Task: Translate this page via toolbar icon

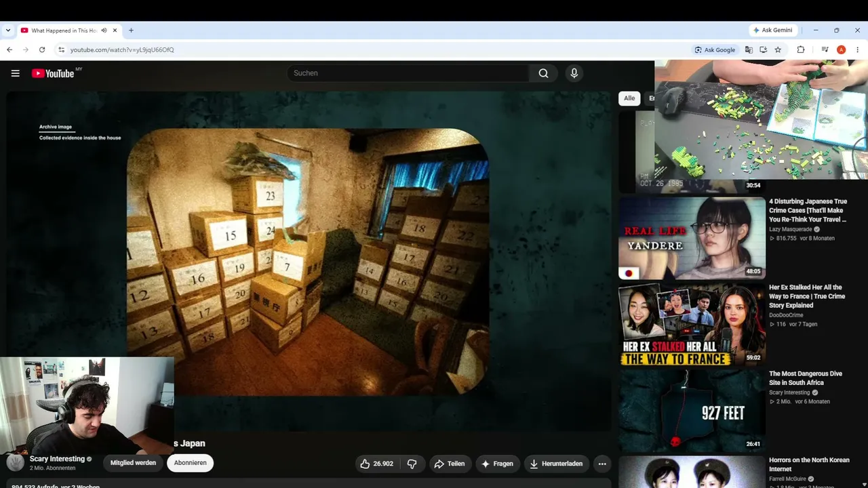Action: pos(749,49)
